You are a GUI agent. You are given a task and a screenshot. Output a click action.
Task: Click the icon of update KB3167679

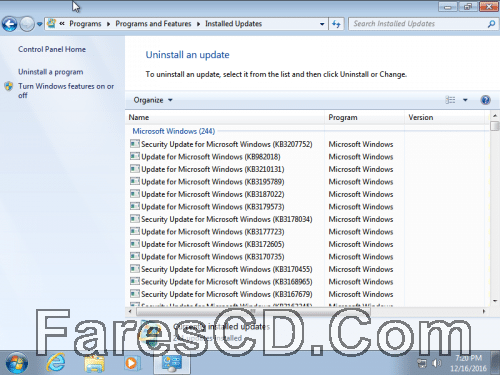135,294
